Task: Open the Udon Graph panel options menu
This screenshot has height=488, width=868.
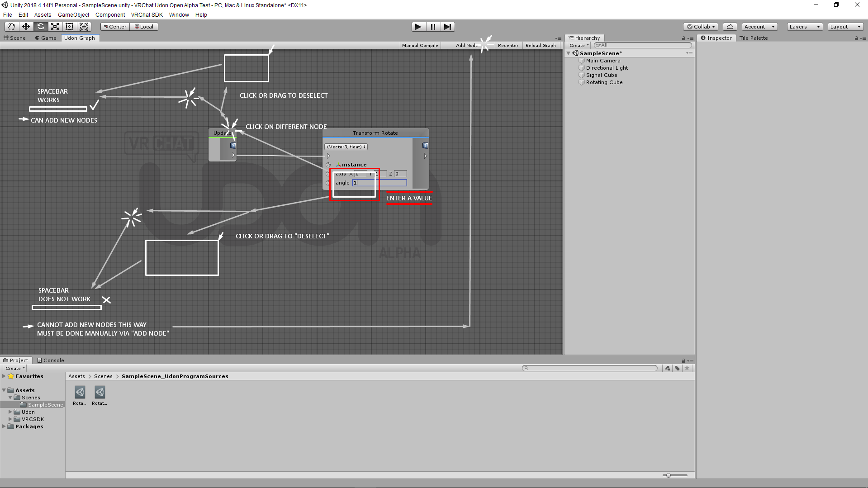Action: tap(558, 38)
